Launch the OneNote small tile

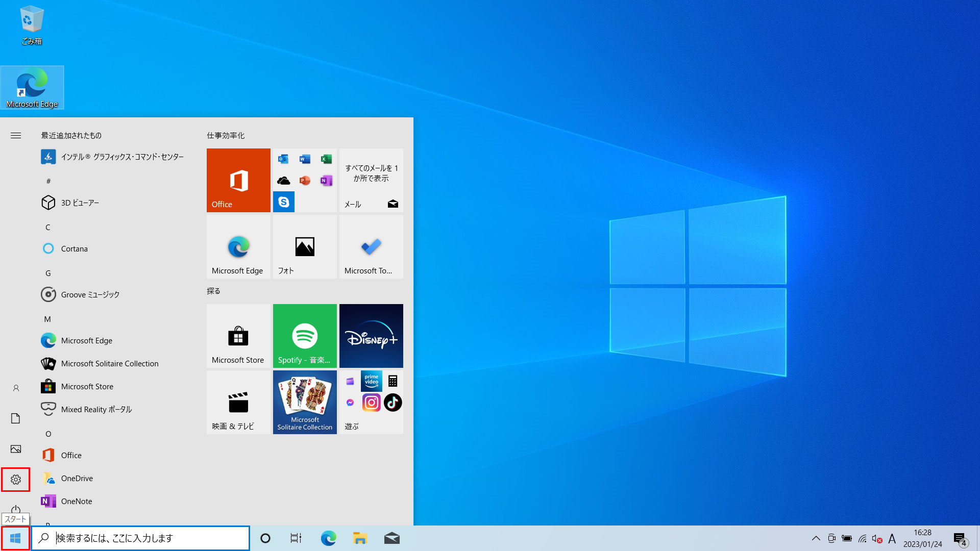tap(326, 181)
